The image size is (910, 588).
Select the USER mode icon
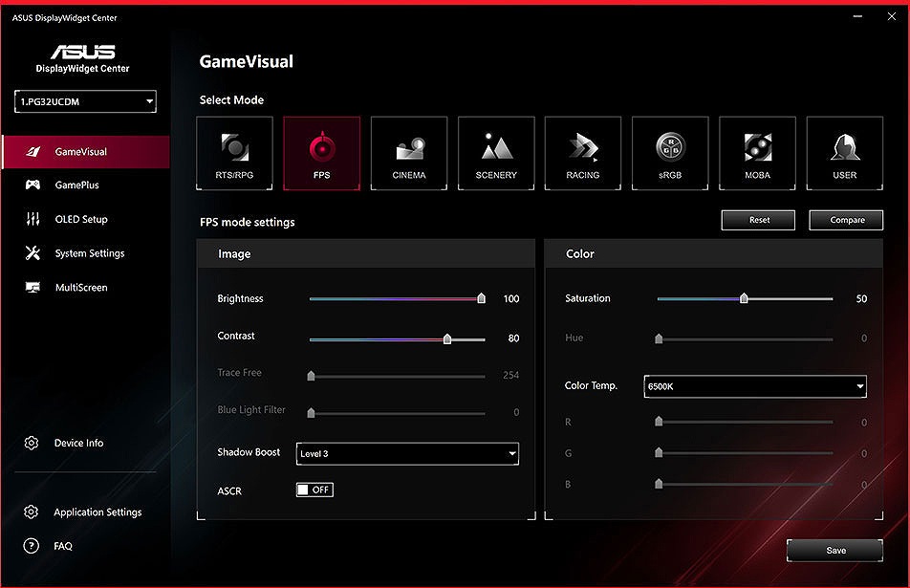coord(844,153)
